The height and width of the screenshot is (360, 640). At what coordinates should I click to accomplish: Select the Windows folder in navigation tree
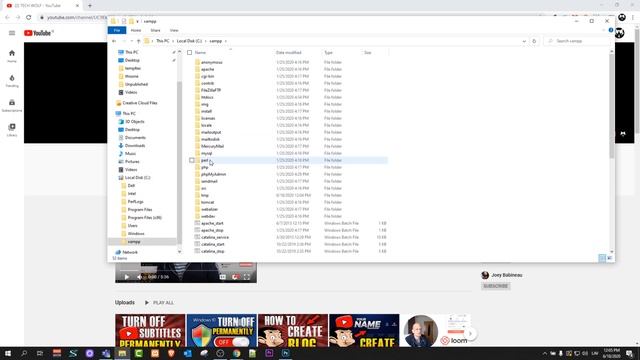pos(136,234)
